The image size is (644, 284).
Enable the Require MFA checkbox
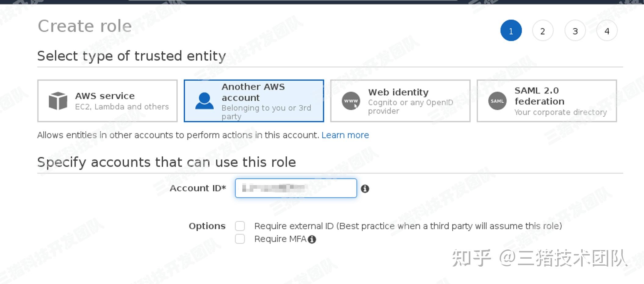240,239
